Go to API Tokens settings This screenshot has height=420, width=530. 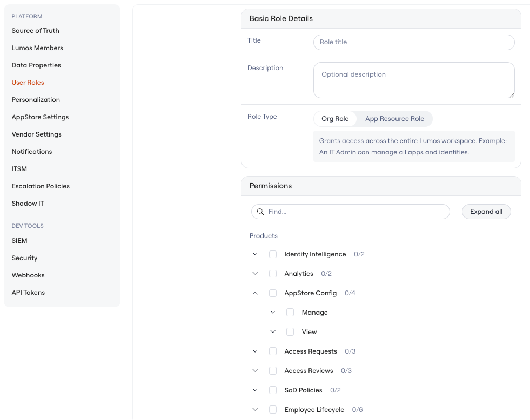[x=28, y=293]
